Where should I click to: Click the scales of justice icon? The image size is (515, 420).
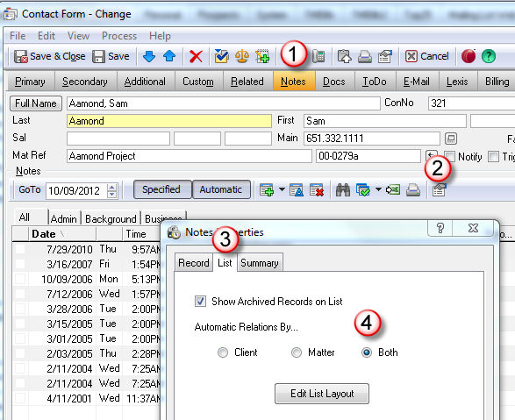(x=242, y=56)
